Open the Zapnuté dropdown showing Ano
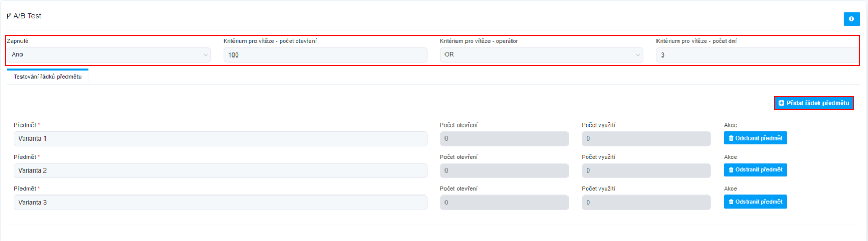 click(109, 55)
